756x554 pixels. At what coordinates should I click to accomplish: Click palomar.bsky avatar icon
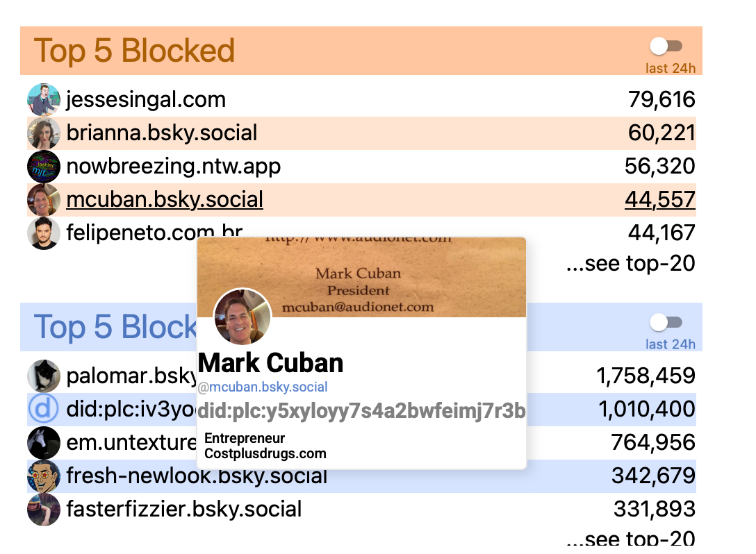coord(44,376)
